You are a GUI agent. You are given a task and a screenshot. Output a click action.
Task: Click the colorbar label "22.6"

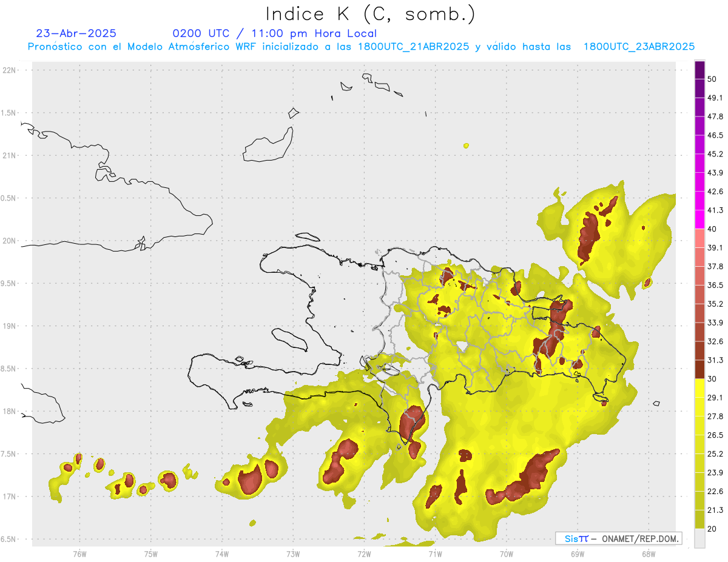(x=715, y=492)
